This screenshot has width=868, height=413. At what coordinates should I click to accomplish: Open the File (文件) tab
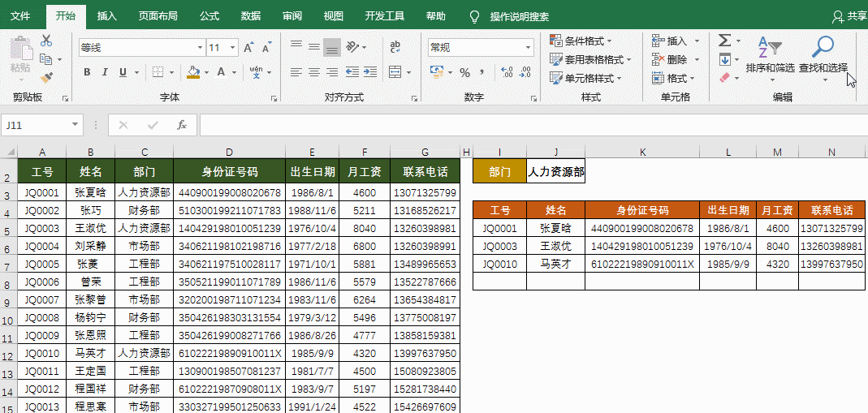coord(20,16)
